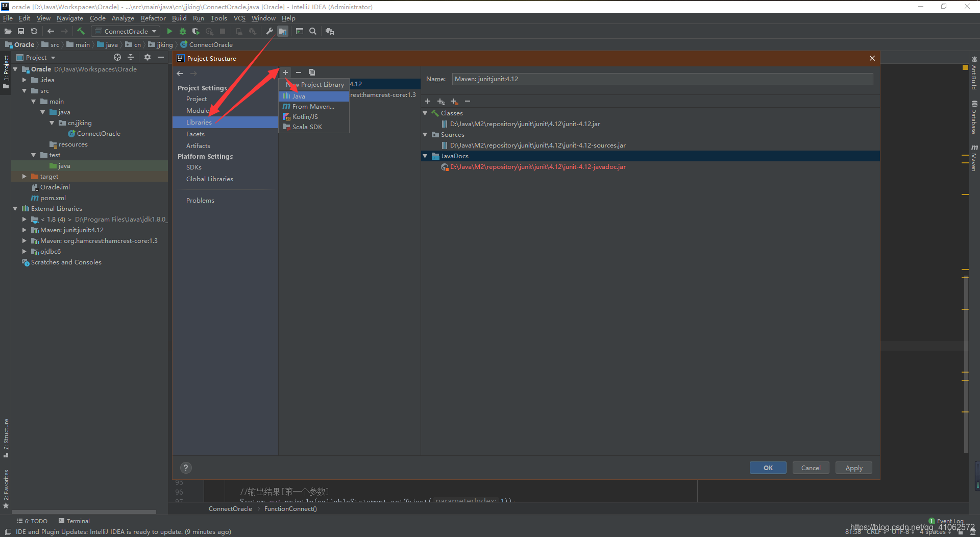
Task: Click the Build Project hammer icon
Action: click(81, 31)
